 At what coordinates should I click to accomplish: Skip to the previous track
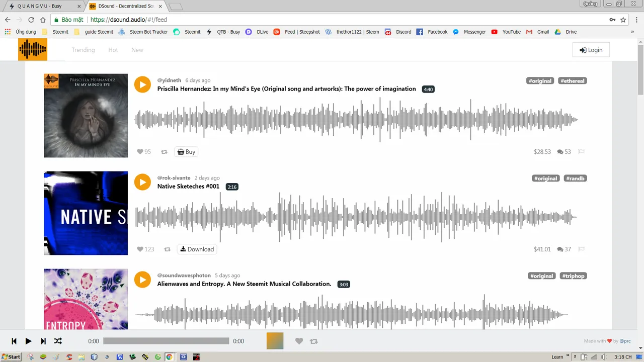coord(14,341)
